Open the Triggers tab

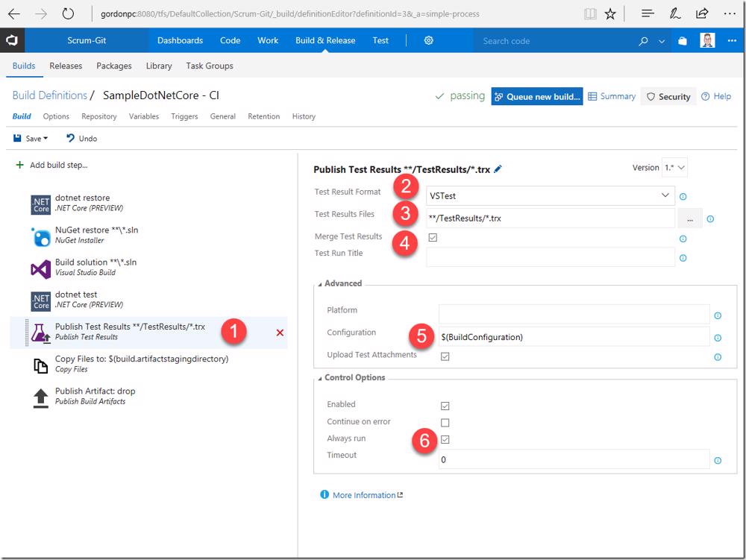click(x=184, y=116)
